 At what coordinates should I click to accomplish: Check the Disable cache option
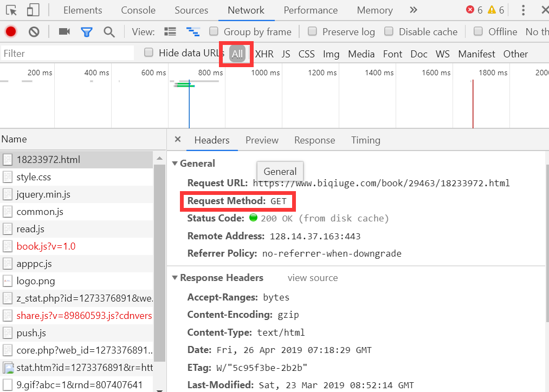coord(389,31)
